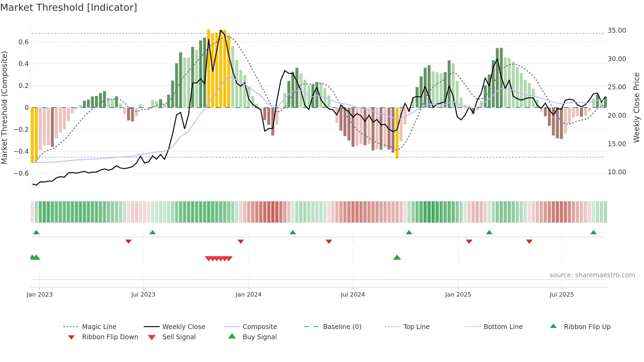The height and width of the screenshot is (362, 644).
Task: Toggle the Baseline (0) legend entry
Action: [x=333, y=327]
